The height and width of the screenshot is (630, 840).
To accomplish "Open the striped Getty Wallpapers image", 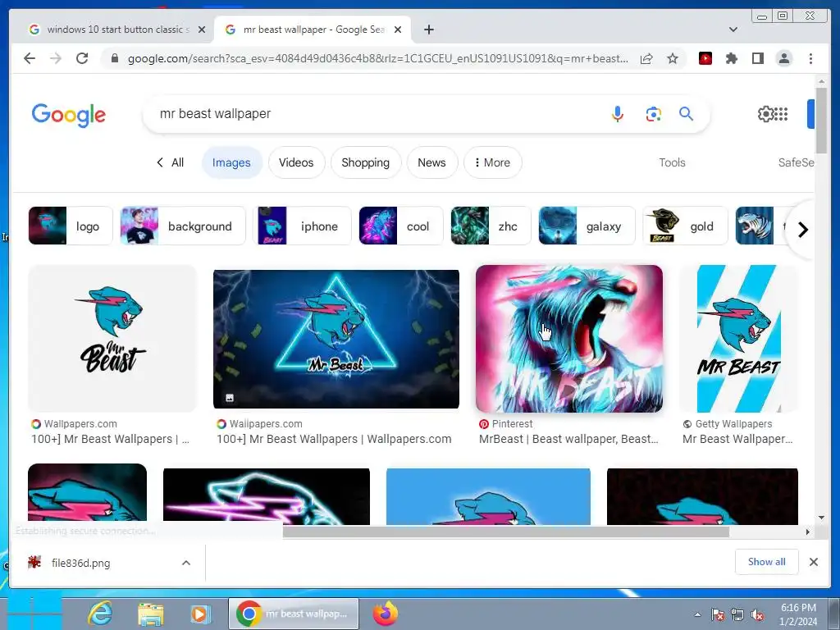I will pyautogui.click(x=738, y=339).
